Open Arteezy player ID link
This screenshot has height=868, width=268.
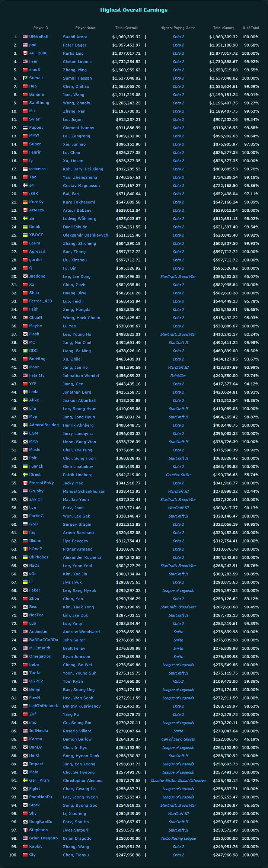pos(37,210)
